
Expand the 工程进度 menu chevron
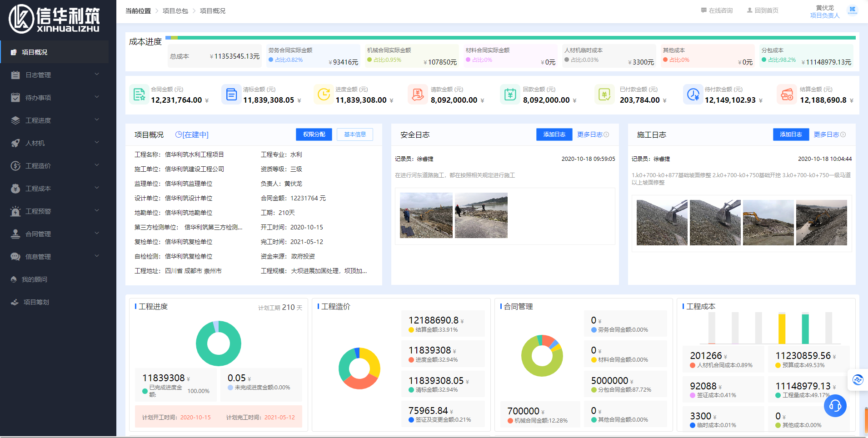[97, 119]
